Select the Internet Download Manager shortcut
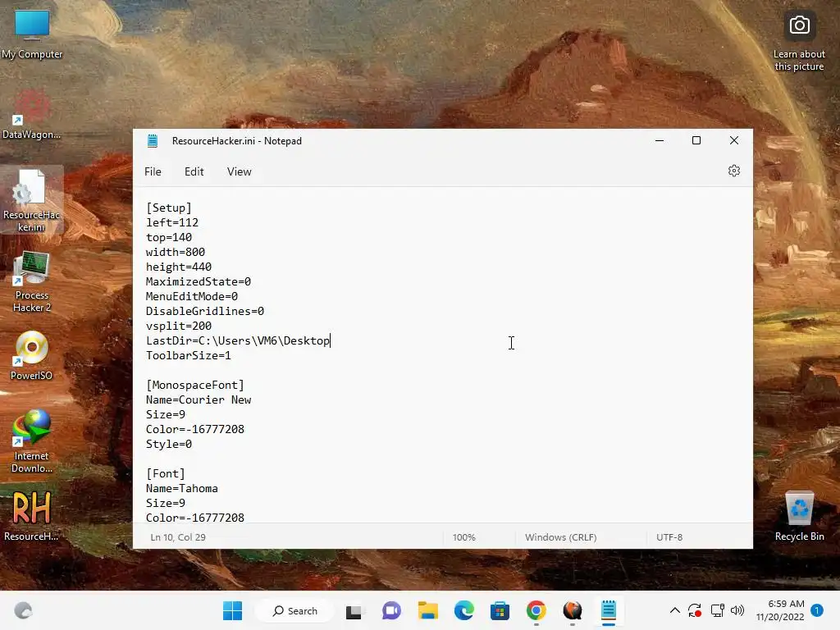The width and height of the screenshot is (840, 630). [32, 441]
